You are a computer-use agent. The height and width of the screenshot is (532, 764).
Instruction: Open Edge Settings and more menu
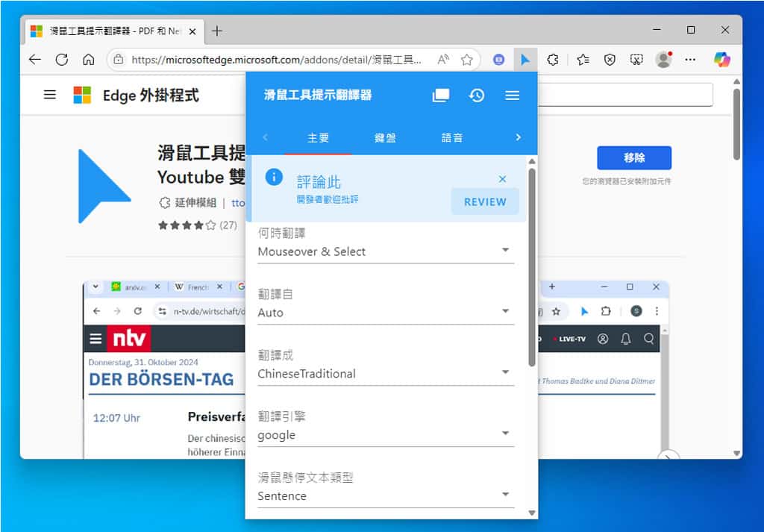click(x=690, y=60)
